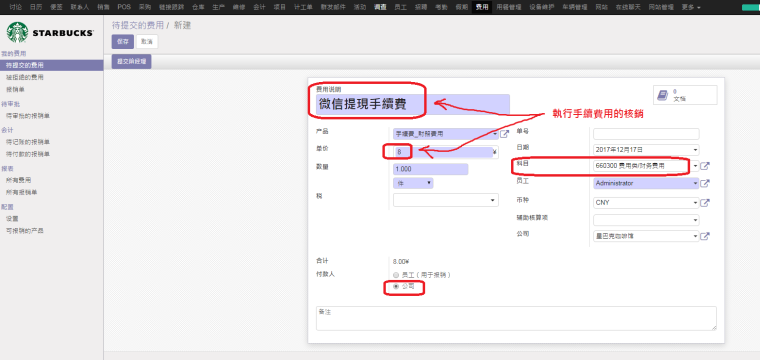Click the 取消 discard button
The width and height of the screenshot is (760, 360).
[x=147, y=42]
